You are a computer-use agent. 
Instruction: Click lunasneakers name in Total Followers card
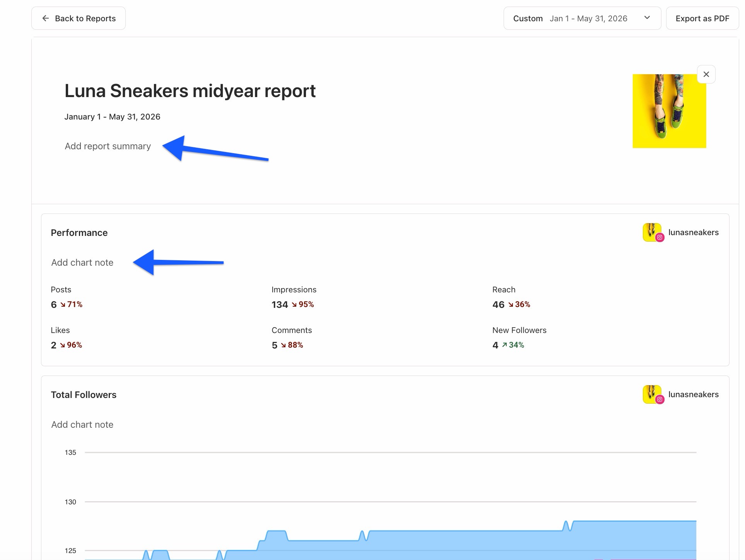(x=694, y=394)
